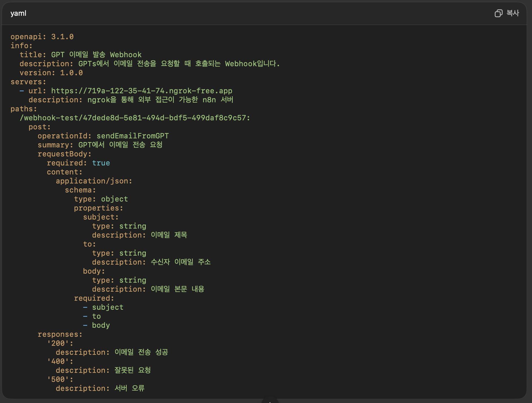Click the line 'openapi: 3.1.0'
Viewport: 532px width, 403px height.
pyautogui.click(x=42, y=37)
